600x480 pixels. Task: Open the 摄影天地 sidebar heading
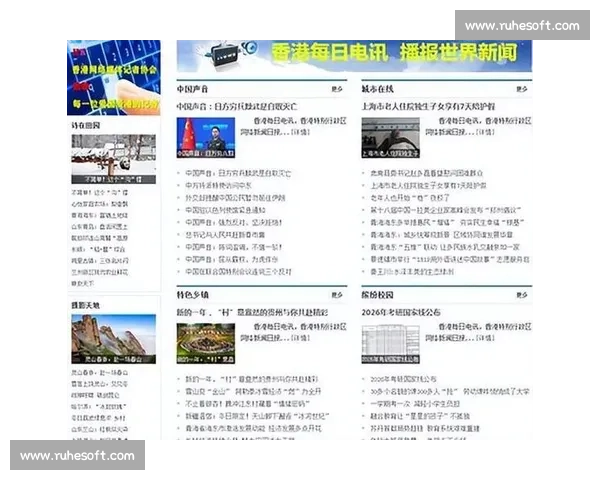[85, 305]
